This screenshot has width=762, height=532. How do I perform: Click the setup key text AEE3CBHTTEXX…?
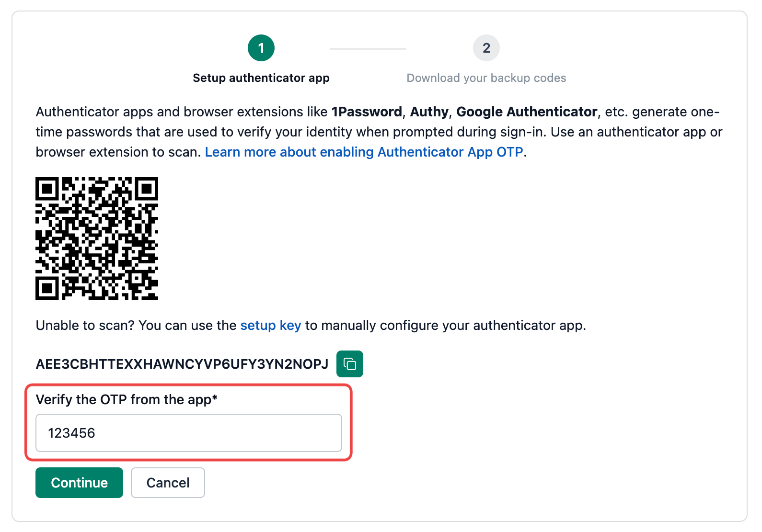point(182,364)
